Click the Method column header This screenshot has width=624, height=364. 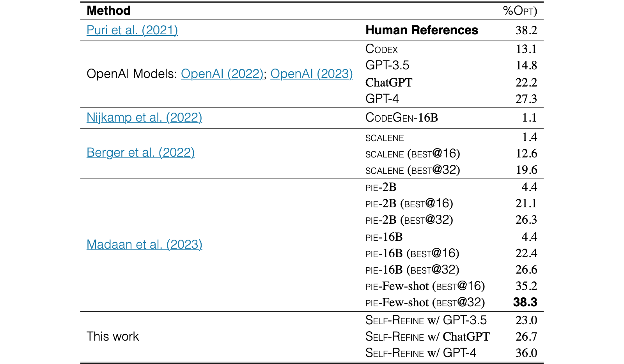[108, 11]
